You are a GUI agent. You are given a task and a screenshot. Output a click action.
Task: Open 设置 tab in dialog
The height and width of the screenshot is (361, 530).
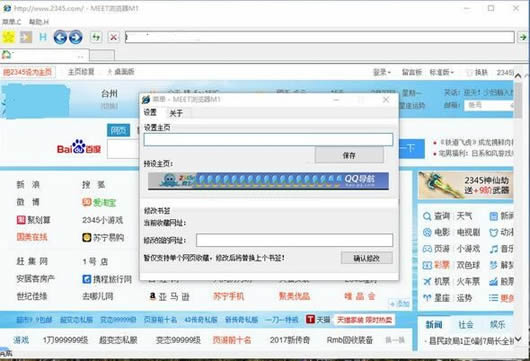(x=150, y=113)
